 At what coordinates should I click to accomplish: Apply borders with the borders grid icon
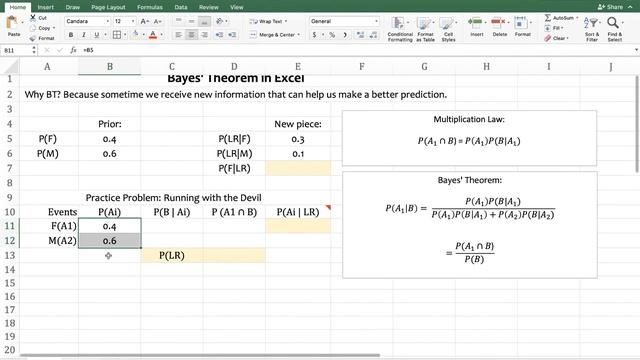[117, 35]
